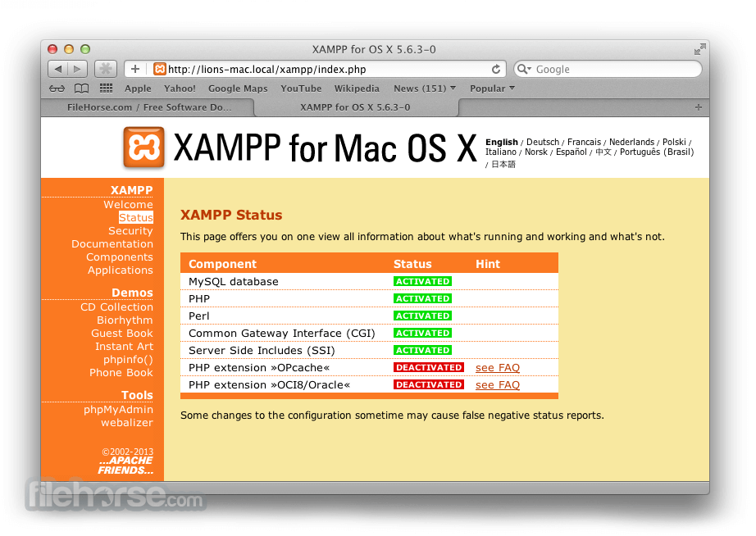
Task: Open the Guest Book demo
Action: tap(122, 333)
